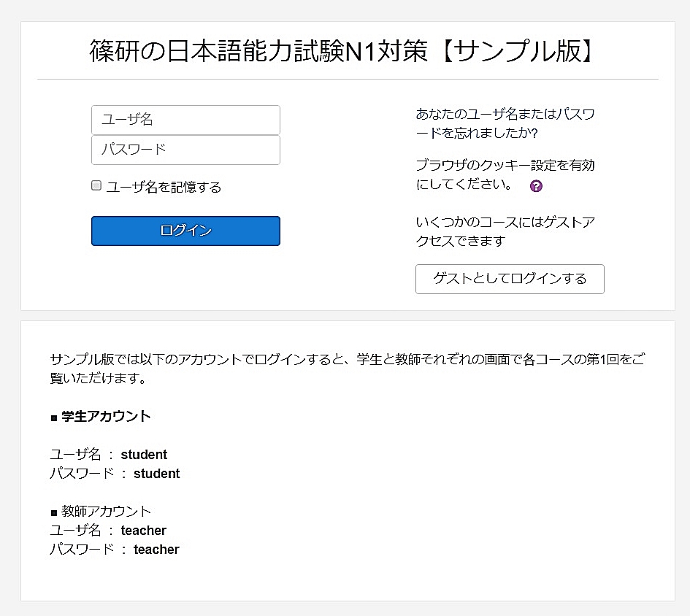Click the student password value text

(157, 474)
